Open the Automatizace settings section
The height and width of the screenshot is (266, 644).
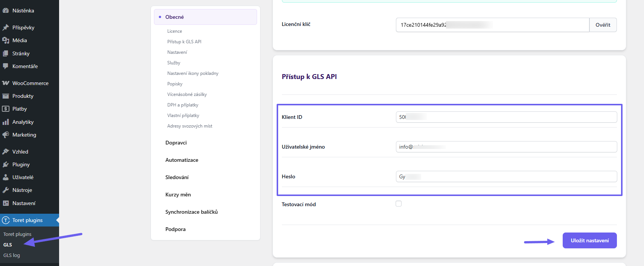pos(182,160)
